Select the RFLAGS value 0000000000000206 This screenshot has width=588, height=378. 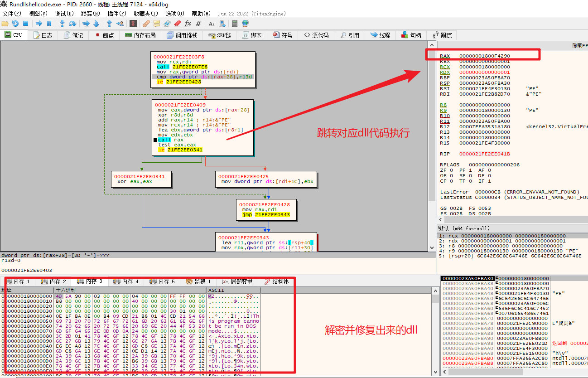pyautogui.click(x=494, y=165)
